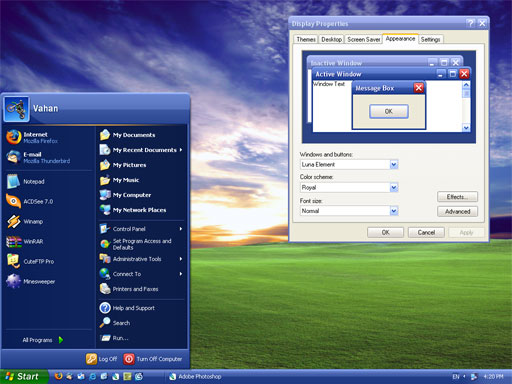Image resolution: width=512 pixels, height=384 pixels.
Task: Launch ACDSee 7.0 from Start menu
Action: pyautogui.click(x=48, y=201)
